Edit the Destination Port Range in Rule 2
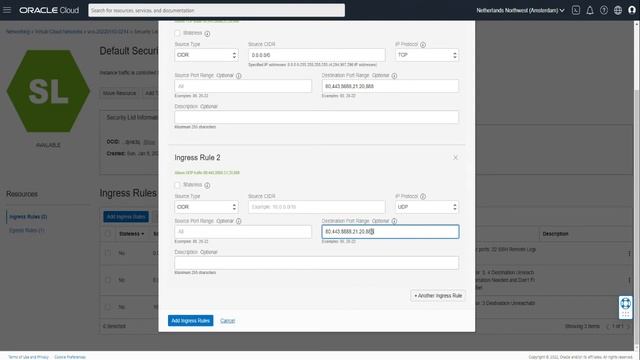Screen dimensions: 640x360 [390, 231]
